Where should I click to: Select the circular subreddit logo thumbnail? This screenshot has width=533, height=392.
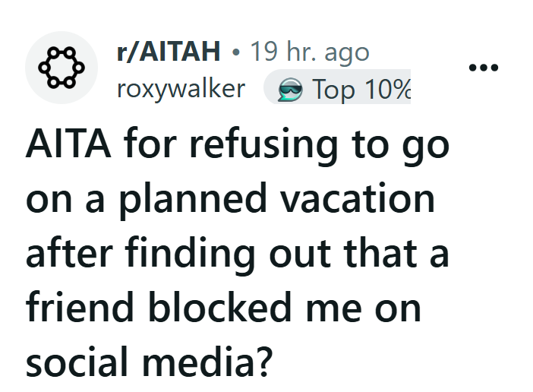tap(61, 68)
